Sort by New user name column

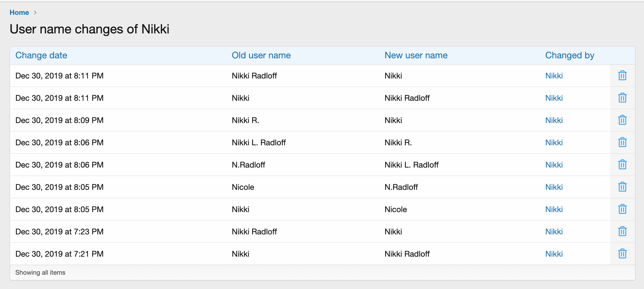pyautogui.click(x=416, y=55)
